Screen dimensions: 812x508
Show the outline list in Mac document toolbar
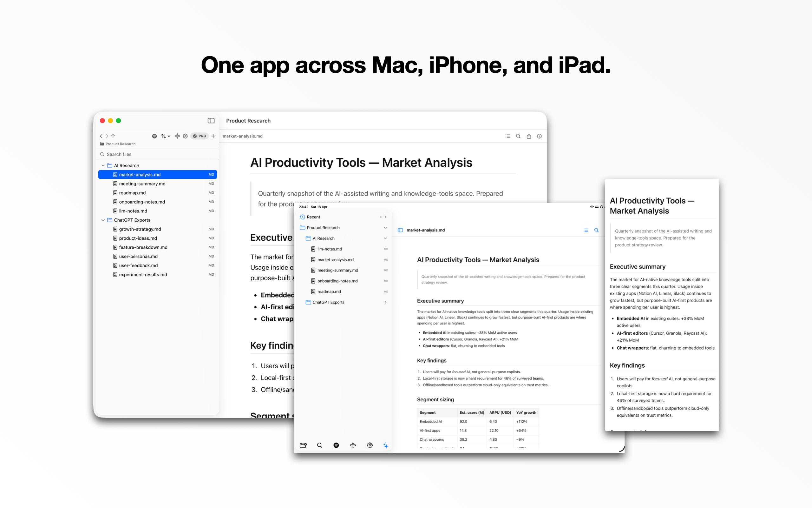coord(508,136)
